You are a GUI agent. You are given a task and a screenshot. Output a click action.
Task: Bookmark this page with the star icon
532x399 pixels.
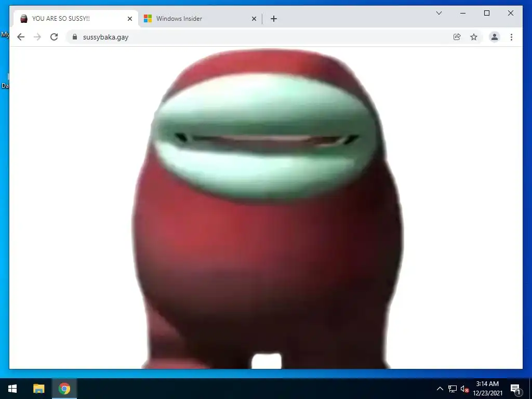click(474, 37)
